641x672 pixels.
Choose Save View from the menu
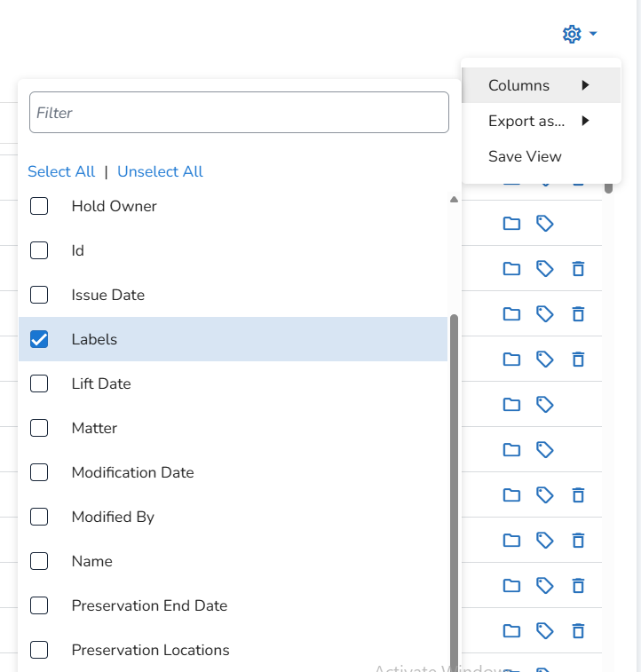(x=525, y=156)
